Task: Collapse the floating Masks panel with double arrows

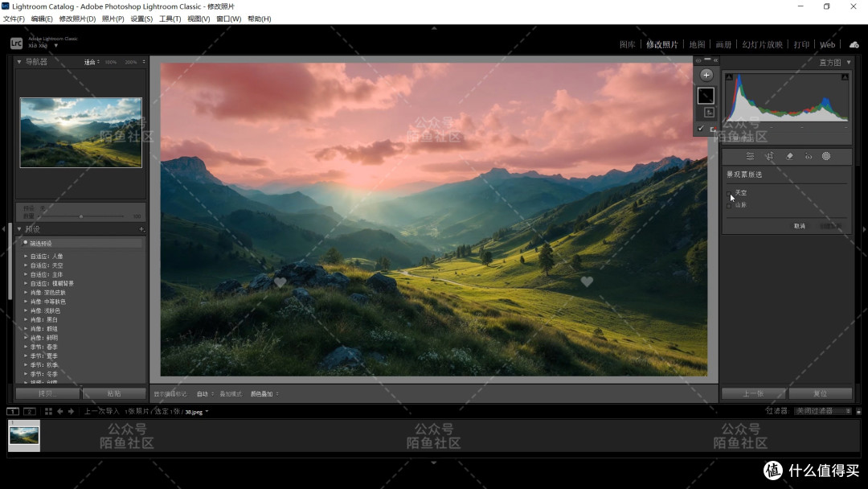Action: point(716,60)
